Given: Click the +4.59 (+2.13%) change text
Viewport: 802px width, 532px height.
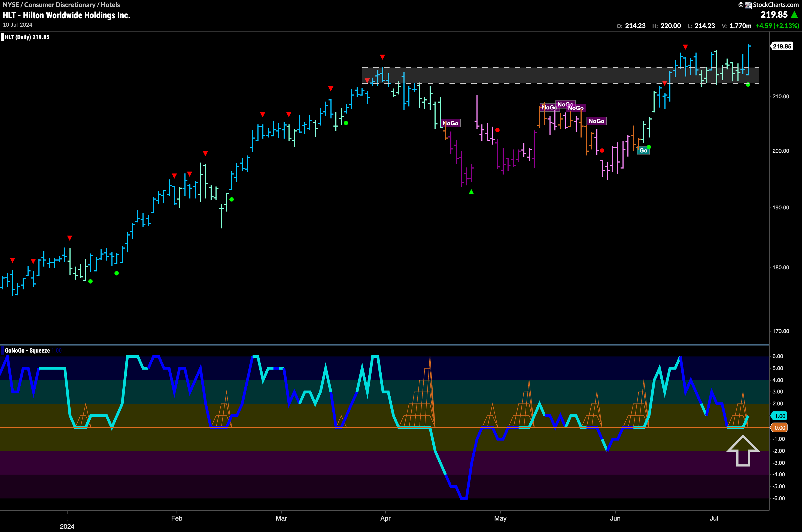Looking at the screenshot, I should (x=777, y=26).
